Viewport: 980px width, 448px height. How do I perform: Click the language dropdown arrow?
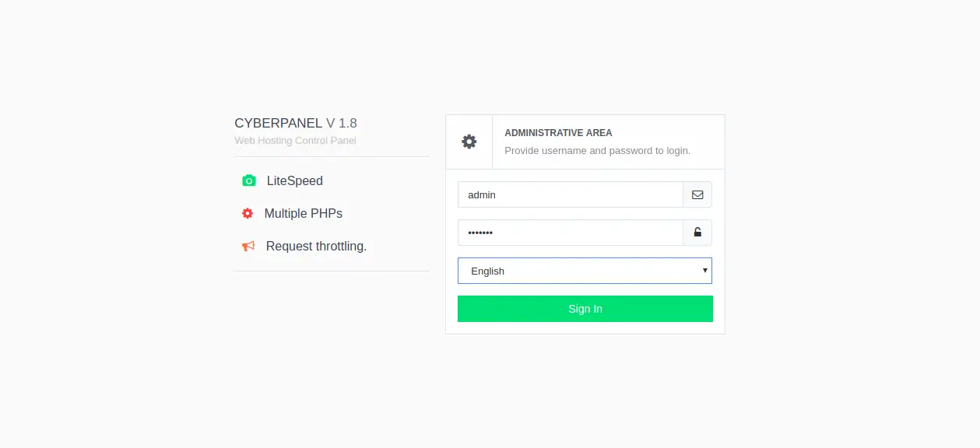click(x=704, y=271)
